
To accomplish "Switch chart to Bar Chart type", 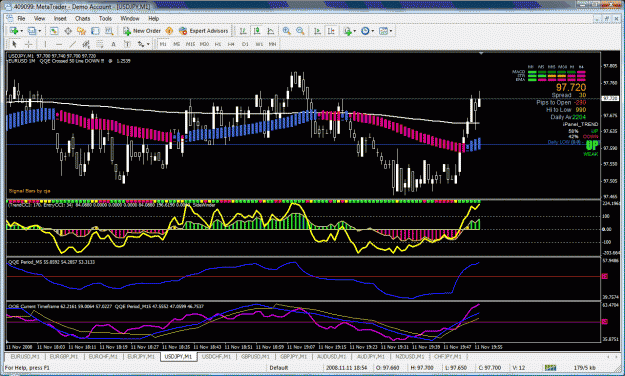I will [x=243, y=31].
